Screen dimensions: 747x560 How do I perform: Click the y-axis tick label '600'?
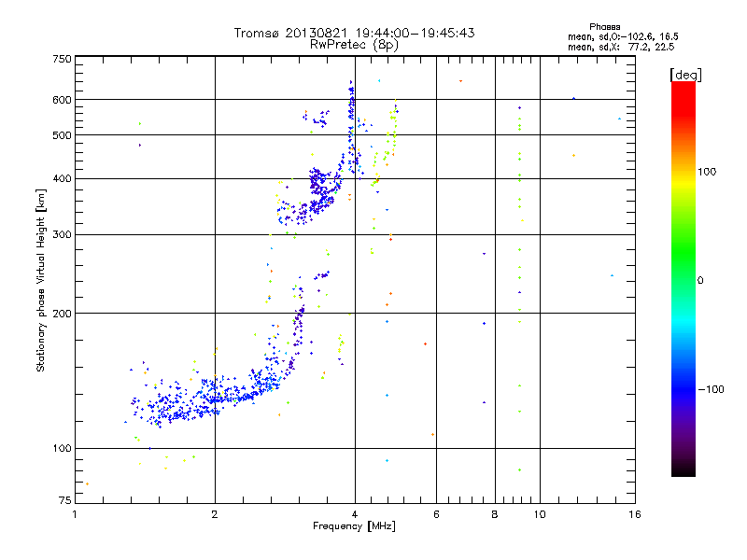pyautogui.click(x=62, y=100)
